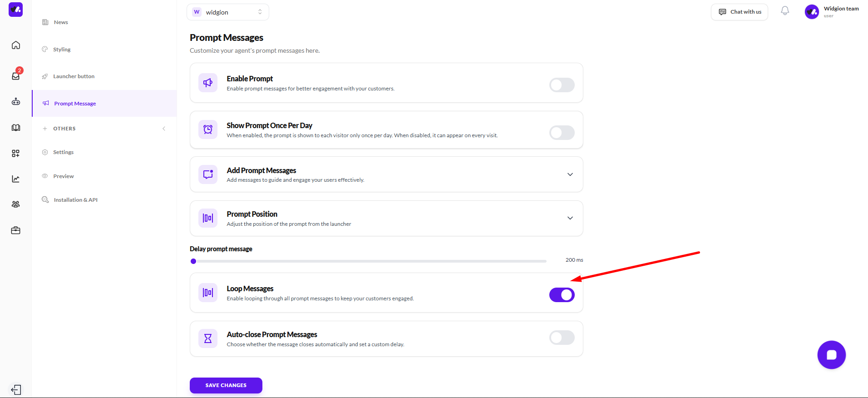
Task: Click the Delay prompt message slider handle
Action: (193, 261)
